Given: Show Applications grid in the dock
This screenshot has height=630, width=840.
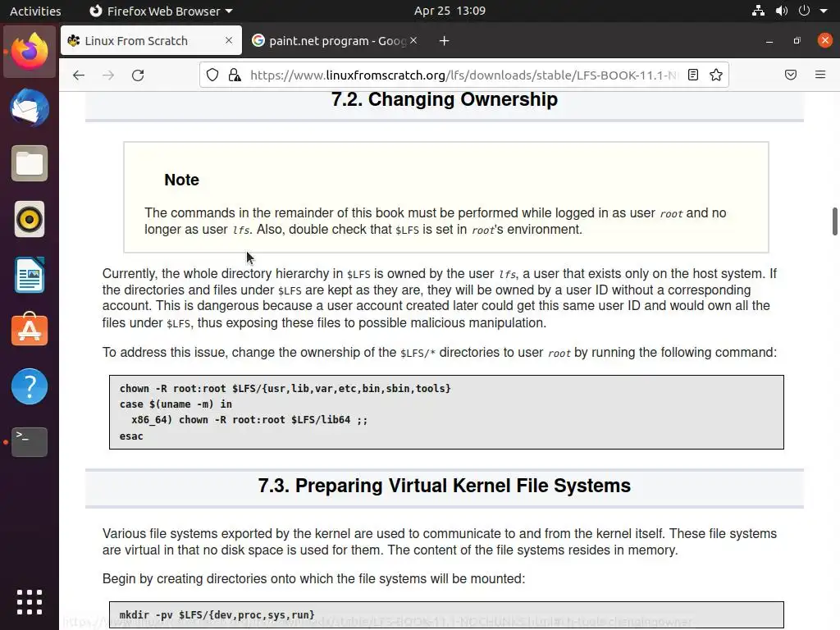Looking at the screenshot, I should pos(30,602).
